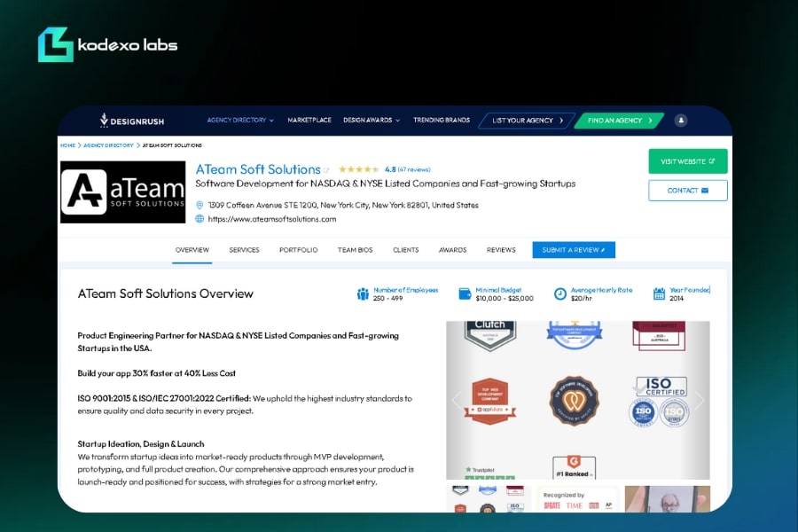
Task: Click the Average Hourly Rate clock icon
Action: (559, 293)
